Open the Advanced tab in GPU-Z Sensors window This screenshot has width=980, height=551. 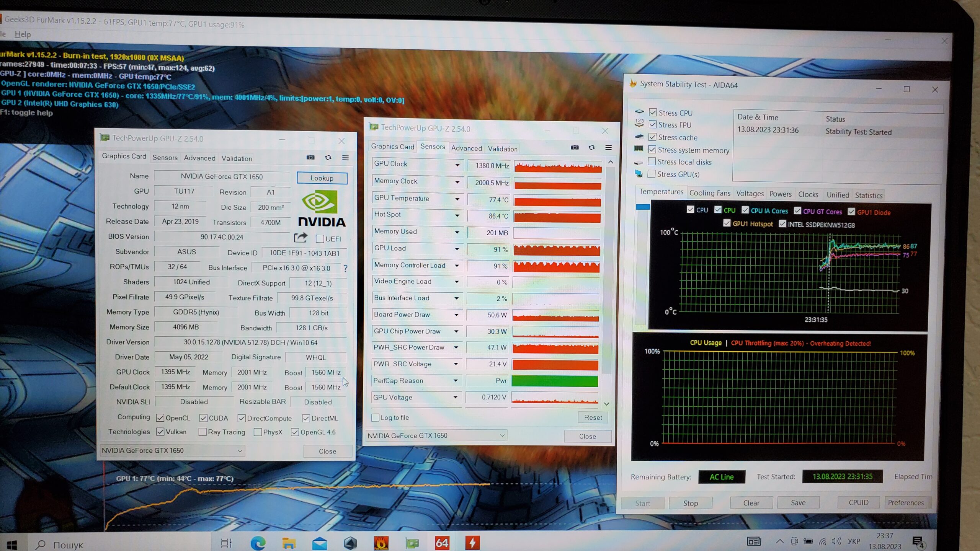click(466, 148)
